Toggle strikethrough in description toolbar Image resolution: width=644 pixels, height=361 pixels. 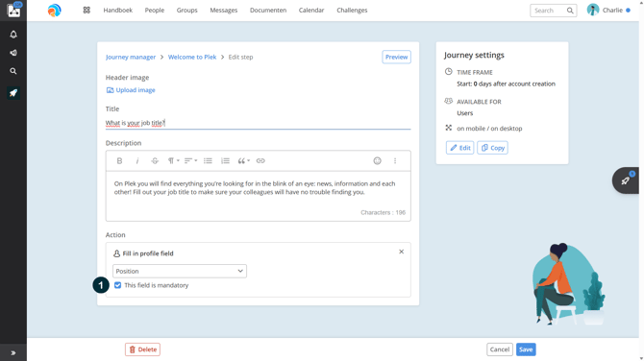coord(155,160)
